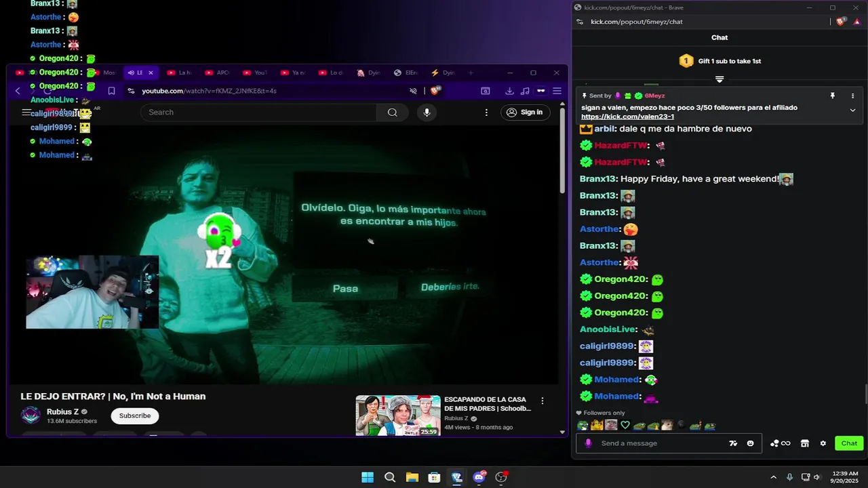Open 7TV emote menu icon
Image resolution: width=868 pixels, height=488 pixels.
tap(733, 443)
